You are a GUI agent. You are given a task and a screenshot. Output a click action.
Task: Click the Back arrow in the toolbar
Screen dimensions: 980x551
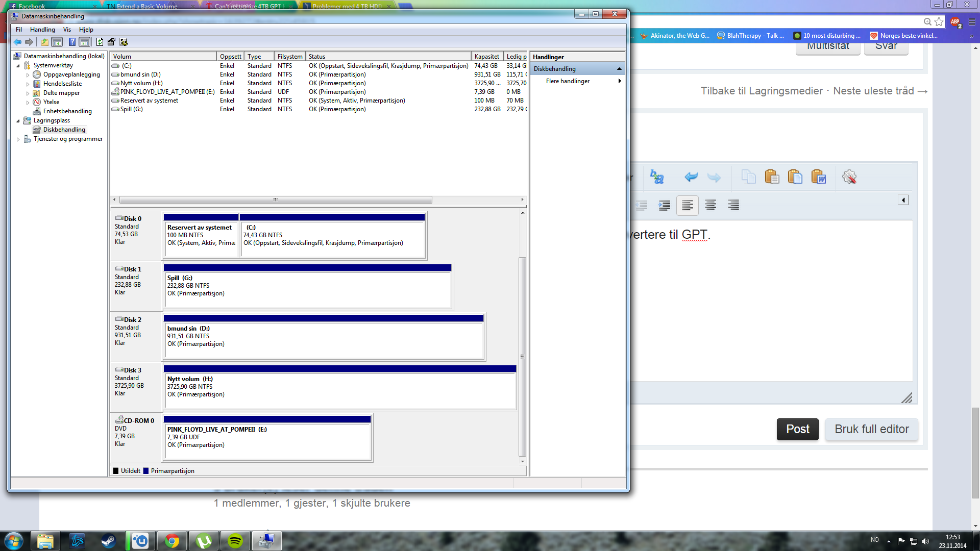[17, 42]
